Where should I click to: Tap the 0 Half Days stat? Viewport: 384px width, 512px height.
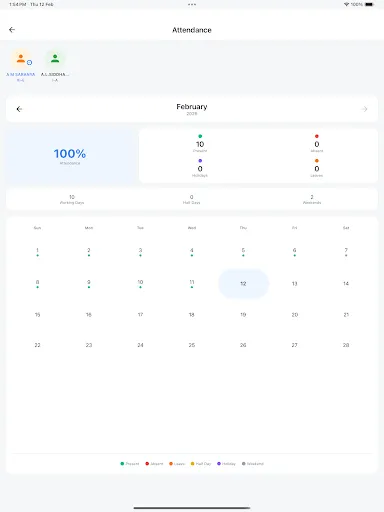click(x=192, y=199)
